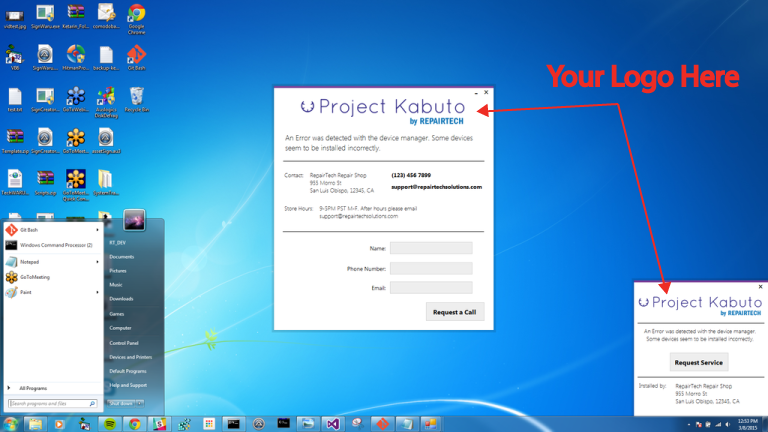Click Request a Call button
Viewport: 768px width, 432px height.
[455, 312]
